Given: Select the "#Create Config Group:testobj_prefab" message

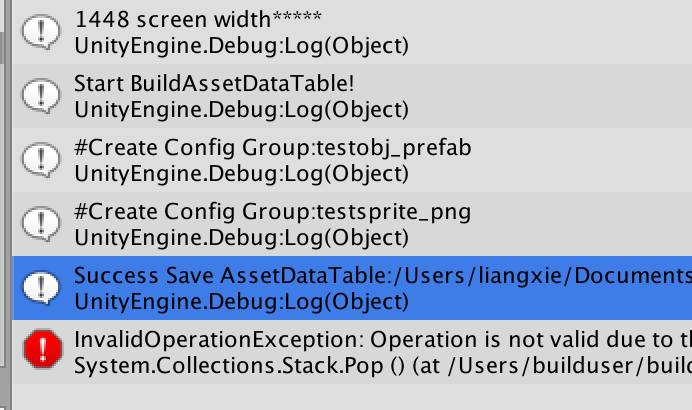Looking at the screenshot, I should [x=272, y=149].
